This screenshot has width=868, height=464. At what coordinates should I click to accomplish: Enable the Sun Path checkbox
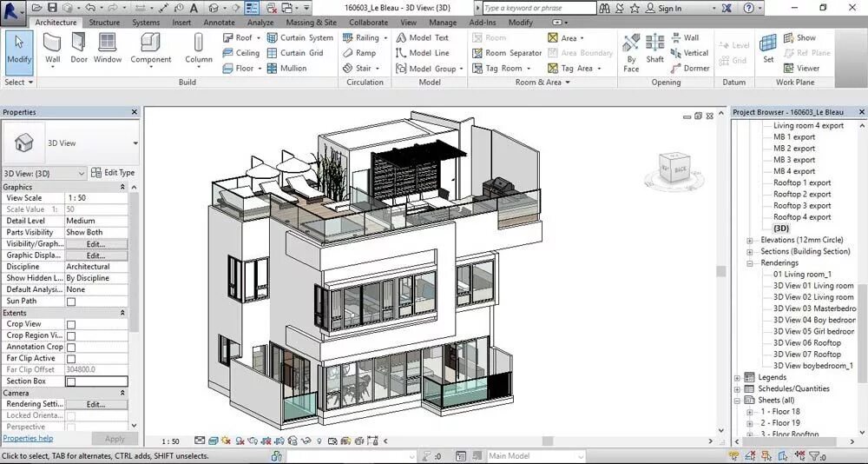click(71, 302)
